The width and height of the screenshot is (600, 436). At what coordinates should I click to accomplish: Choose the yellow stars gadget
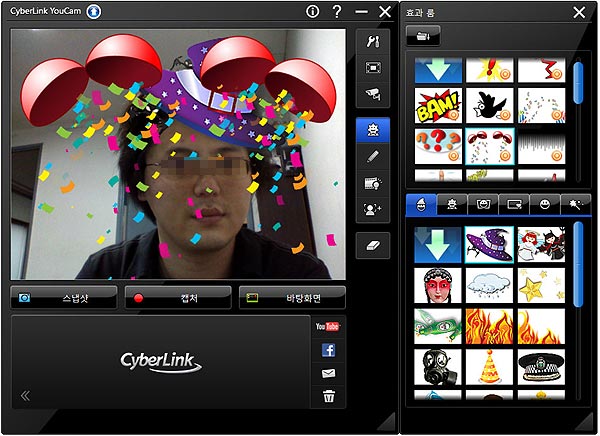coord(541,286)
